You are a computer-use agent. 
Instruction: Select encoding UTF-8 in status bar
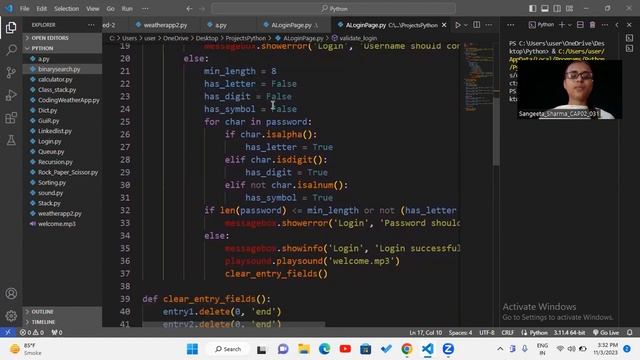tap(487, 332)
